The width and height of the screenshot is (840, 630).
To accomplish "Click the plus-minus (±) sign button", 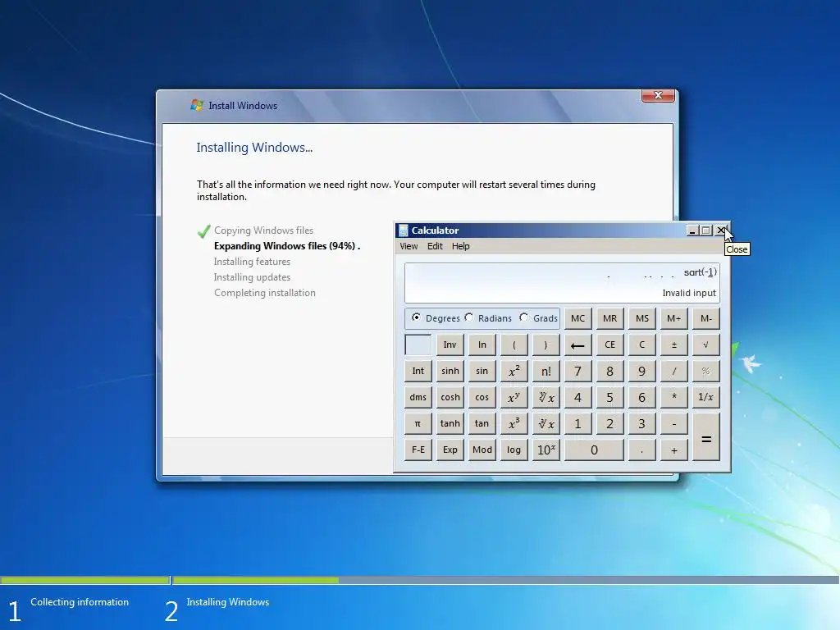I will [674, 345].
